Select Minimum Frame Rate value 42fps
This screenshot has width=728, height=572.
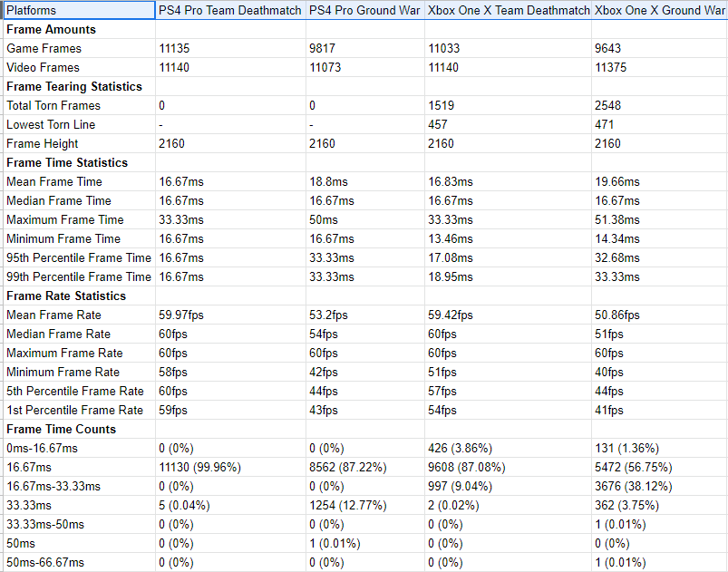(x=324, y=372)
